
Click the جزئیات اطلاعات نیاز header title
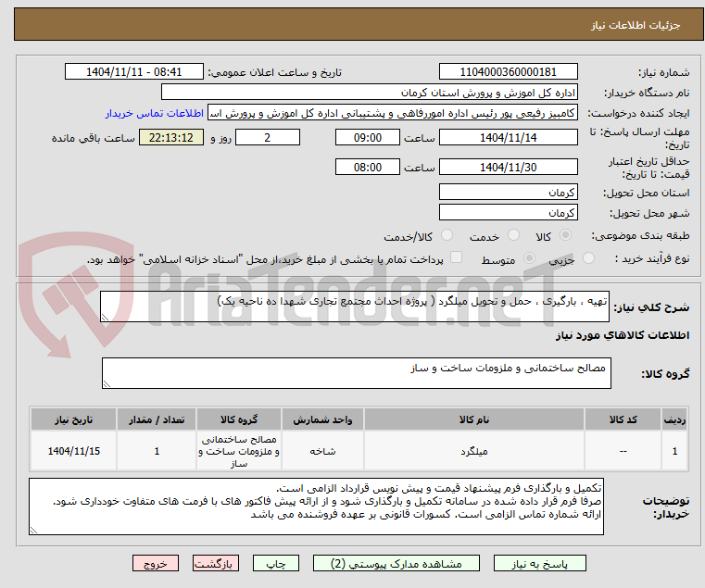[636, 25]
